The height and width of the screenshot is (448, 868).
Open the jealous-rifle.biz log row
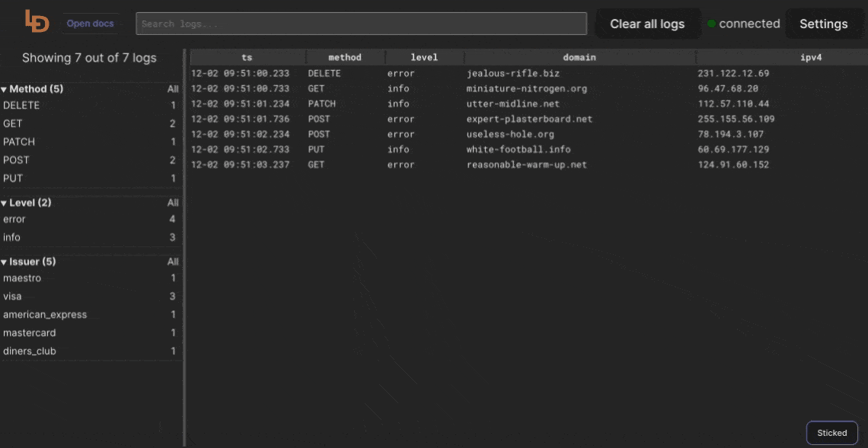(x=507, y=74)
